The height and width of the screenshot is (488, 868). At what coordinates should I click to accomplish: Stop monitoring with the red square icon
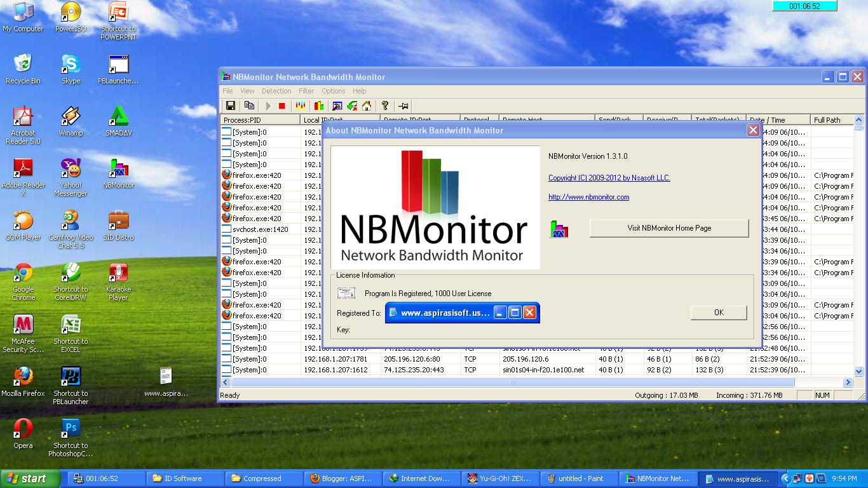pyautogui.click(x=281, y=105)
